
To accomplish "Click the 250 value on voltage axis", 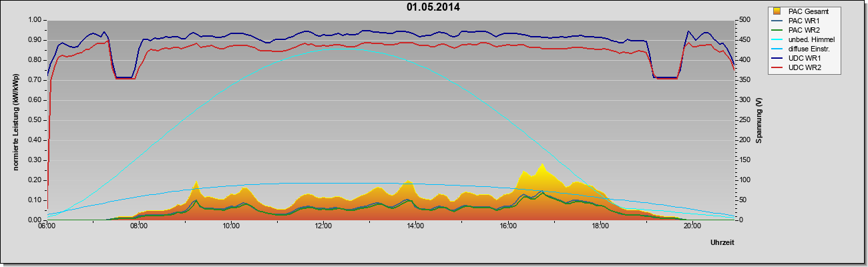I will [x=743, y=120].
